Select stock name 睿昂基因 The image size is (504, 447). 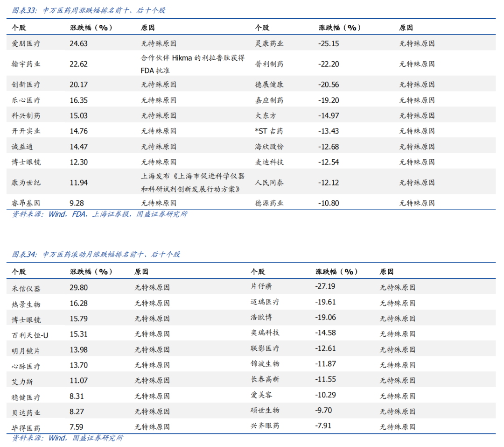pyautogui.click(x=26, y=203)
